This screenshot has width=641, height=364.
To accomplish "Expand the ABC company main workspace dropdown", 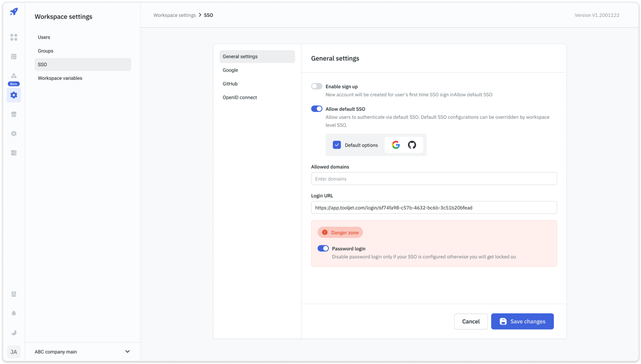I will pyautogui.click(x=127, y=351).
